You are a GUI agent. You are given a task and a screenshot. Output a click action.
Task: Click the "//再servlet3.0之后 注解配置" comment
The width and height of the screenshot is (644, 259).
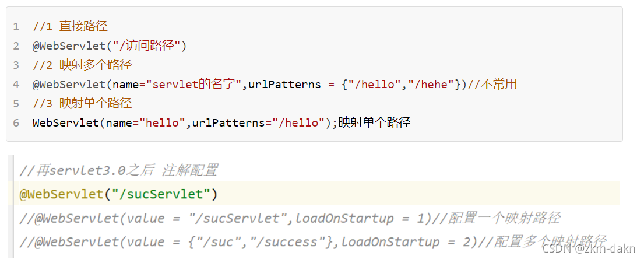pos(118,170)
